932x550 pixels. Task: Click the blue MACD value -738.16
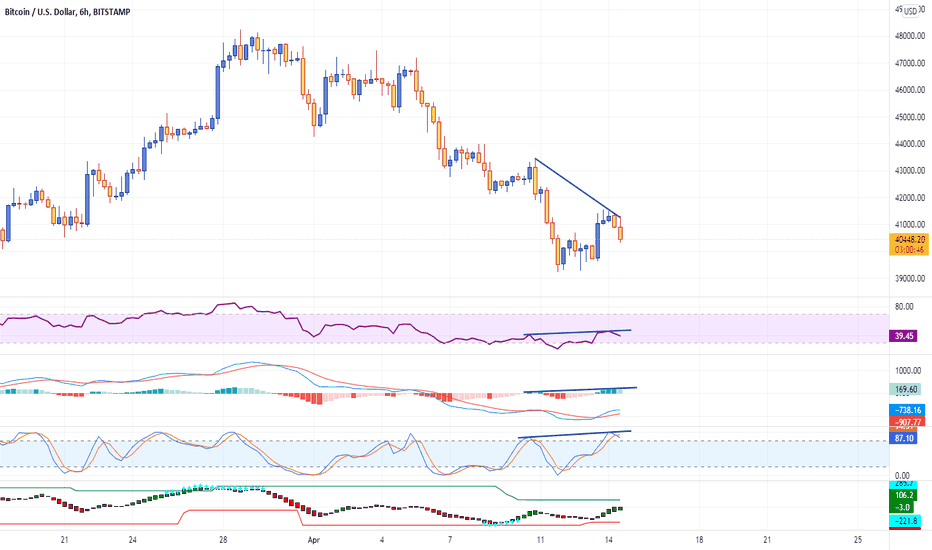(x=907, y=410)
